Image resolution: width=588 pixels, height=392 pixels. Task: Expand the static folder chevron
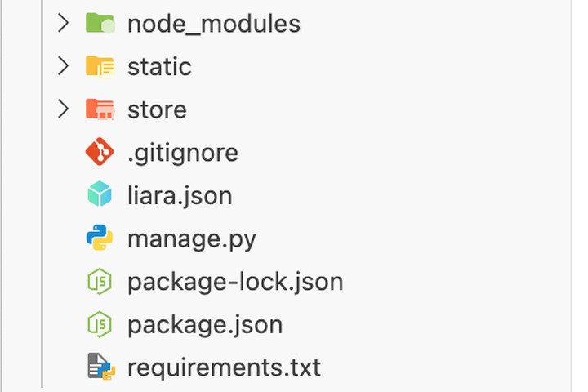[63, 66]
